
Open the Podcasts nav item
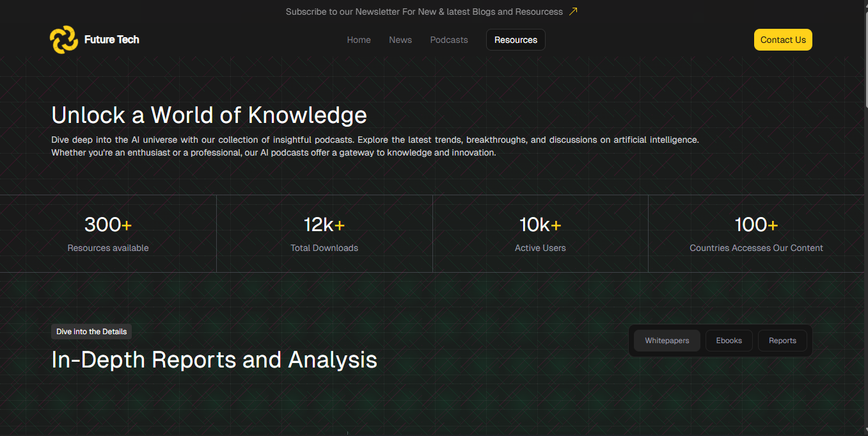[449, 40]
